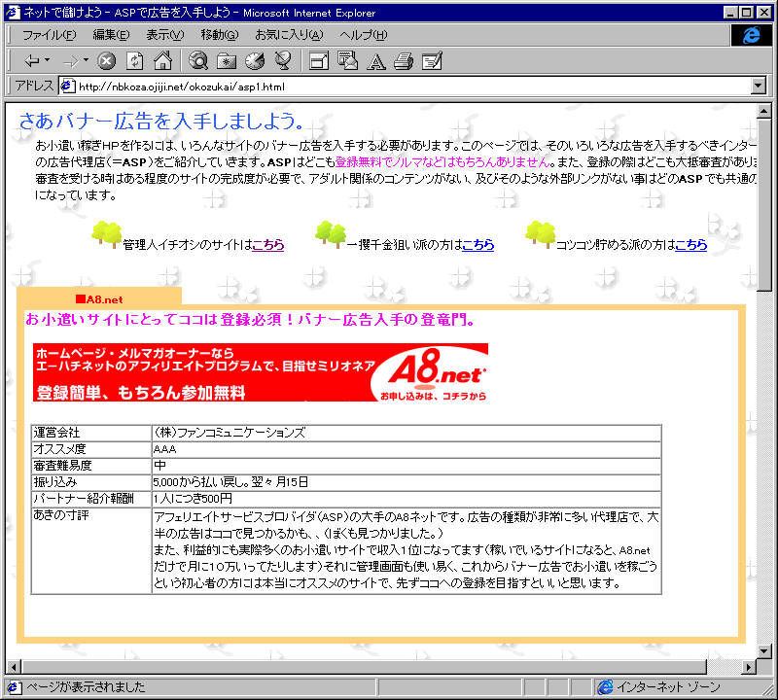This screenshot has width=778, height=700.
Task: Click the オススメ度 table cell
Action: [x=90, y=449]
